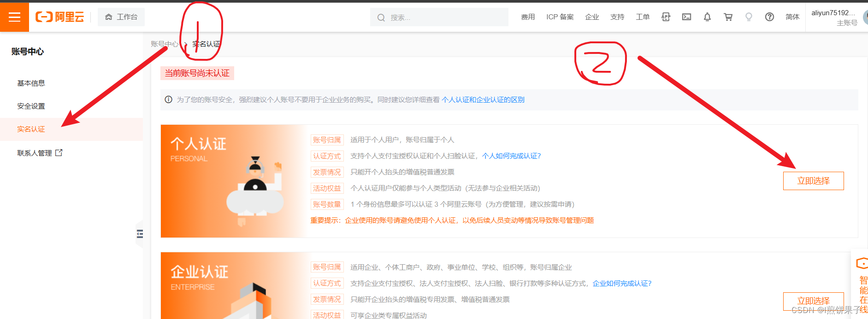This screenshot has height=319, width=868.
Task: Open the shopping cart icon
Action: [728, 17]
